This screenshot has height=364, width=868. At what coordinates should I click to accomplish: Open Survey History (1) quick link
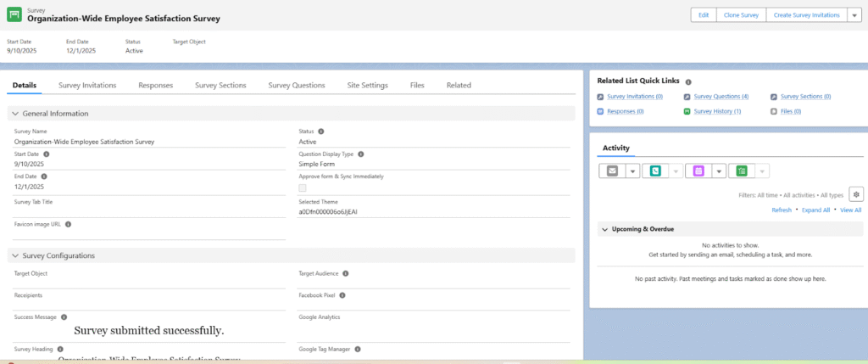tap(716, 111)
